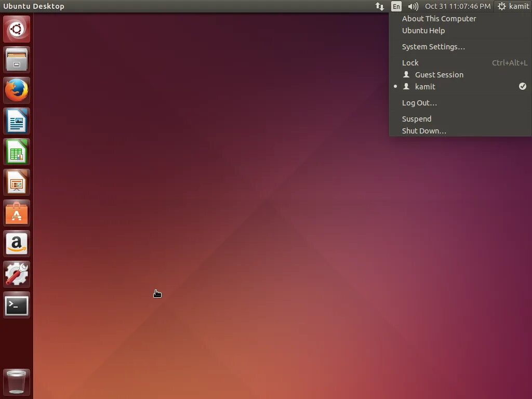
Task: Launch Firefox web browser
Action: click(16, 90)
